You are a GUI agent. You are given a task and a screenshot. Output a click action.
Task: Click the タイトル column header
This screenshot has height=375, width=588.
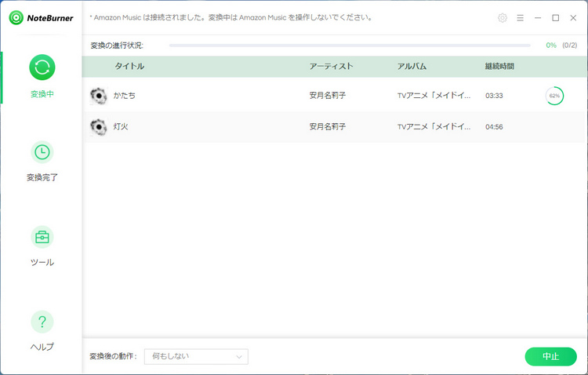tap(129, 66)
